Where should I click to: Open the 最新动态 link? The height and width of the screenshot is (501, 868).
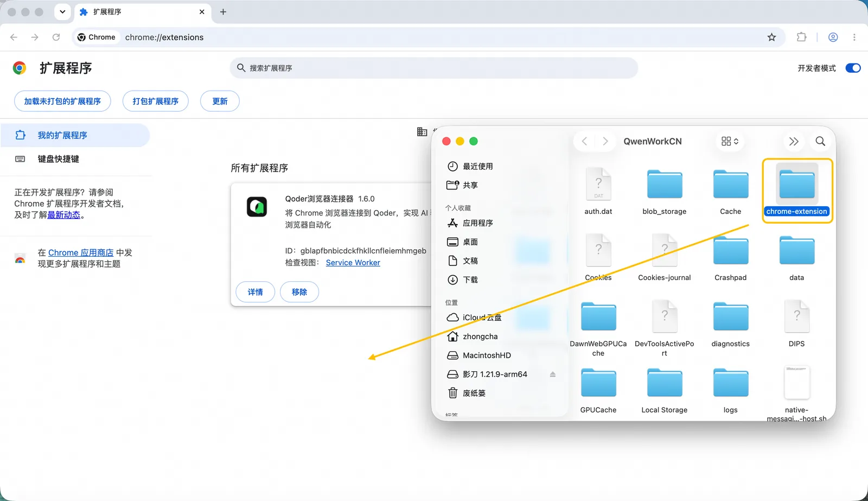[x=63, y=215]
